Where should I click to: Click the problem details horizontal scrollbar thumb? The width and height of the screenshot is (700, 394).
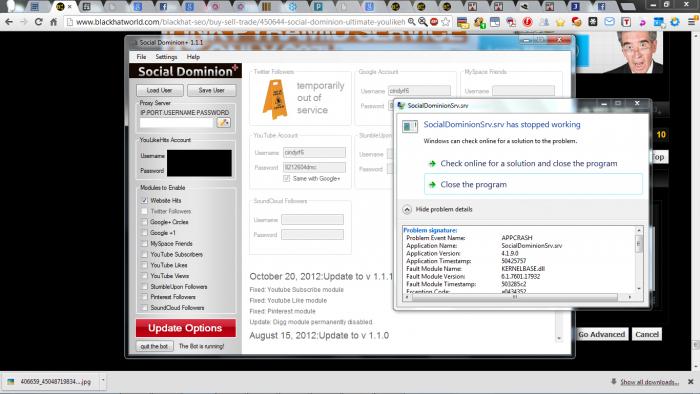coord(514,297)
